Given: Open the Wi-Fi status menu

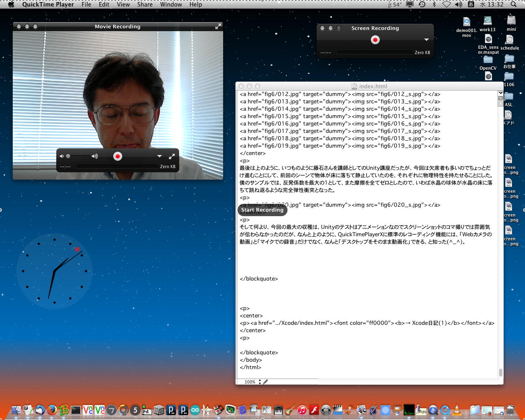Looking at the screenshot, I should pyautogui.click(x=446, y=5).
